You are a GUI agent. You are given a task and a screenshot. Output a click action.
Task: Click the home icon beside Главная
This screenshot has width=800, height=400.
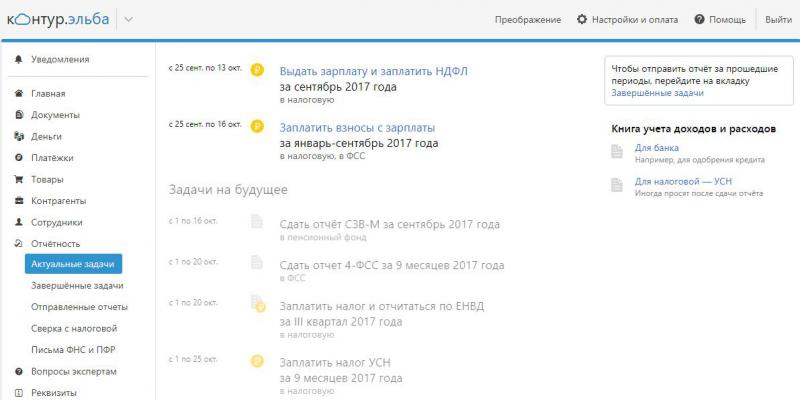tap(19, 94)
